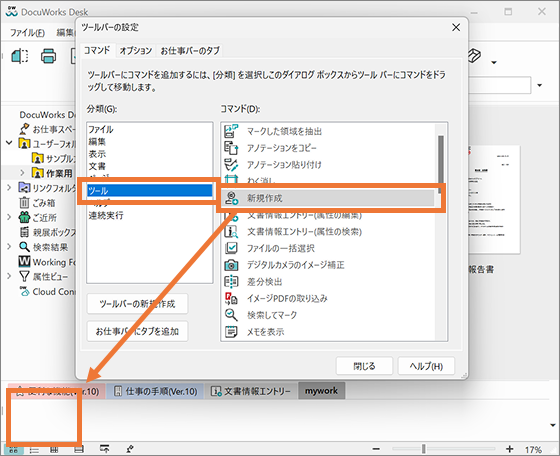The height and width of the screenshot is (456, 560).
Task: Click the leftmost toolbar icon beside the printer
Action: (x=20, y=56)
